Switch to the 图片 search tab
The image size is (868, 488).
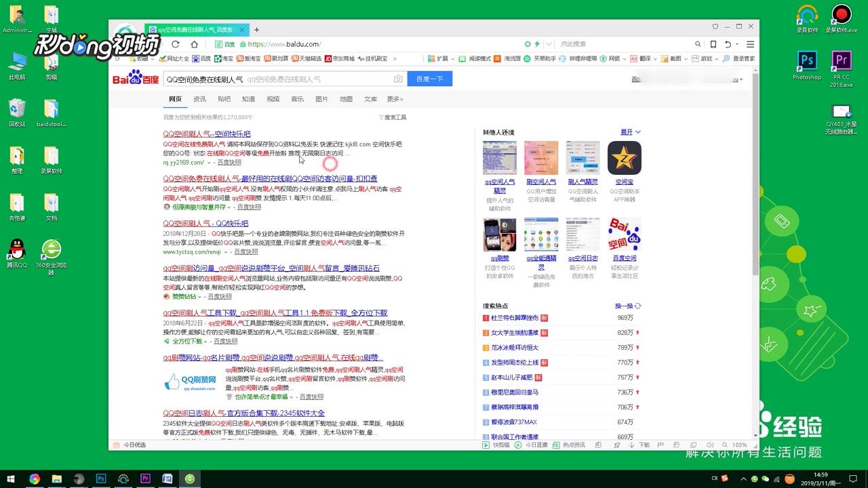point(321,99)
